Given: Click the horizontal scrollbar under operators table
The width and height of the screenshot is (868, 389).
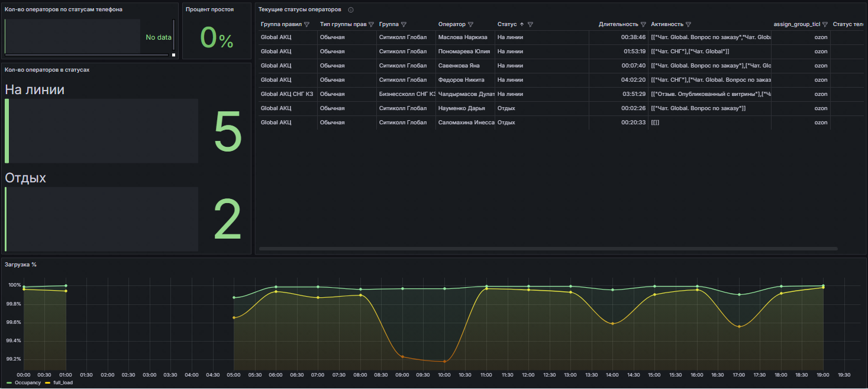Looking at the screenshot, I should [548, 249].
